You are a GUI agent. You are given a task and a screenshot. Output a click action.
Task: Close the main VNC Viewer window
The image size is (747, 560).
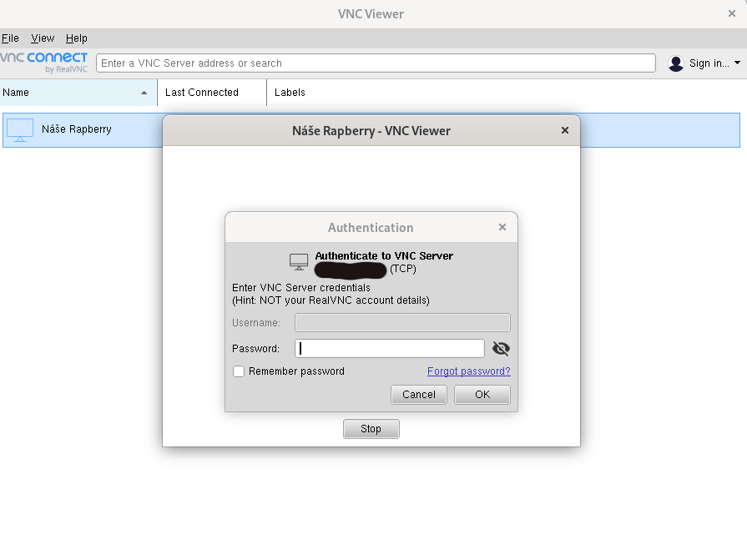click(732, 13)
